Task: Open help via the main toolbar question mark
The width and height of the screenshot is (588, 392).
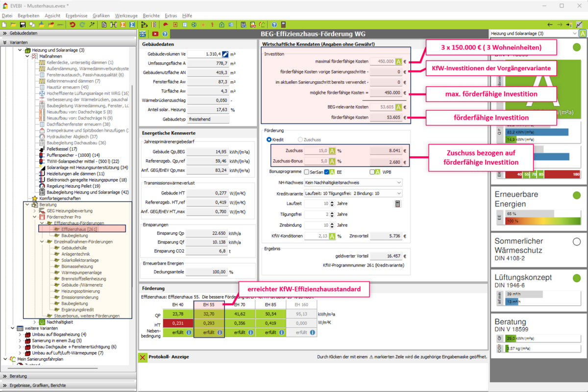Action: (274, 24)
